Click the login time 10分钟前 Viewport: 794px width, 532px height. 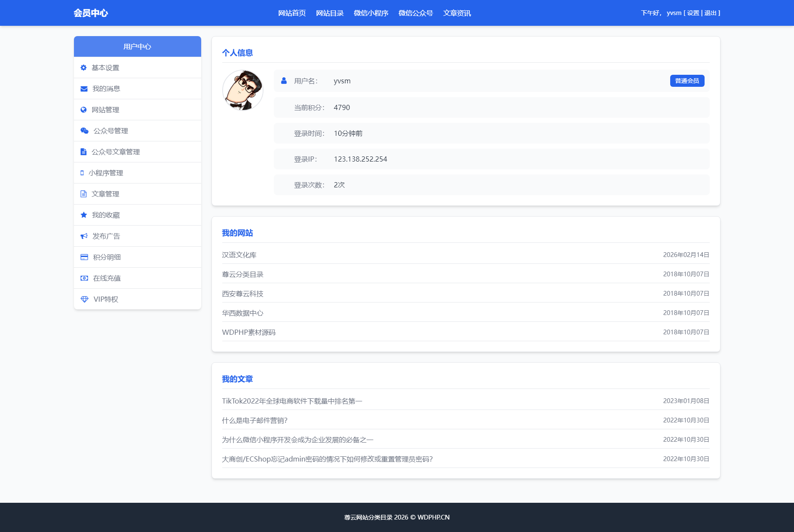(x=348, y=133)
